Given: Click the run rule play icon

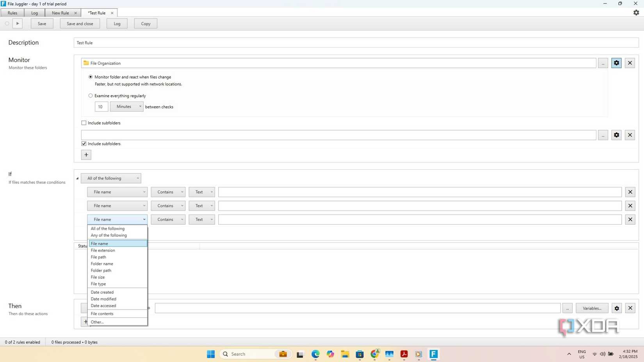Looking at the screenshot, I should (17, 23).
